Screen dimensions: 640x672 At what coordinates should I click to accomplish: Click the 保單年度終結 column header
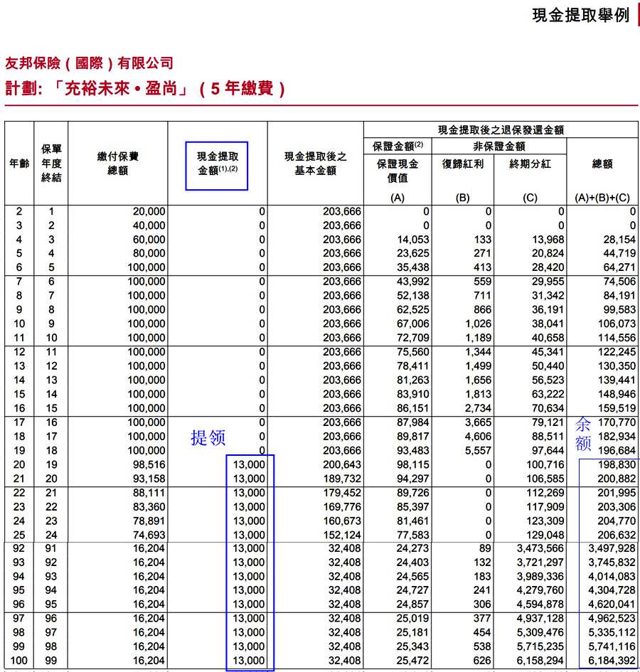(x=51, y=164)
